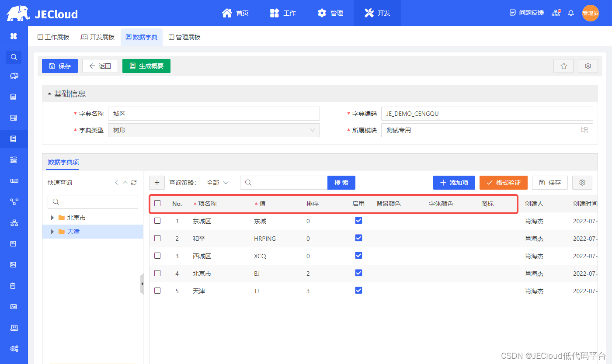The width and height of the screenshot is (612, 364).
Task: Open the 问题反馈 link in header
Action: click(527, 13)
